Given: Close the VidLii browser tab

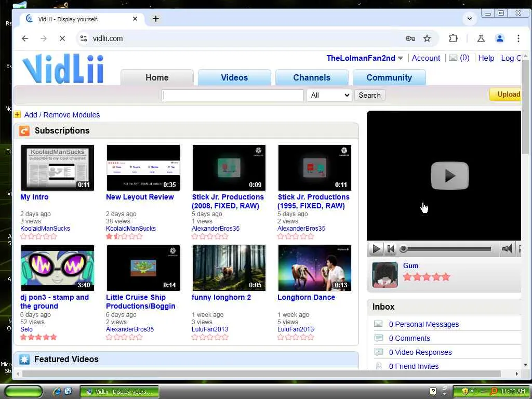Looking at the screenshot, I should [x=135, y=19].
